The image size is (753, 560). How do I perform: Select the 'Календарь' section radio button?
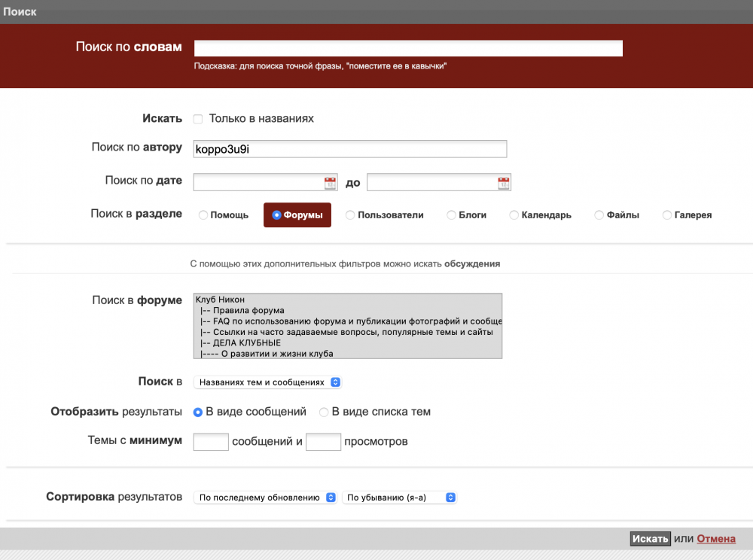point(514,215)
